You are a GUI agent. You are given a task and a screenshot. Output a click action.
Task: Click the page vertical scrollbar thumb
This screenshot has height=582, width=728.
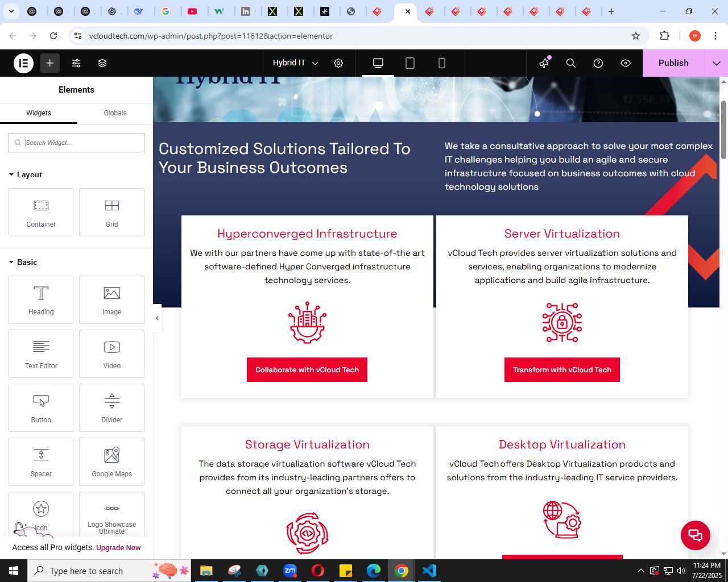(723, 130)
